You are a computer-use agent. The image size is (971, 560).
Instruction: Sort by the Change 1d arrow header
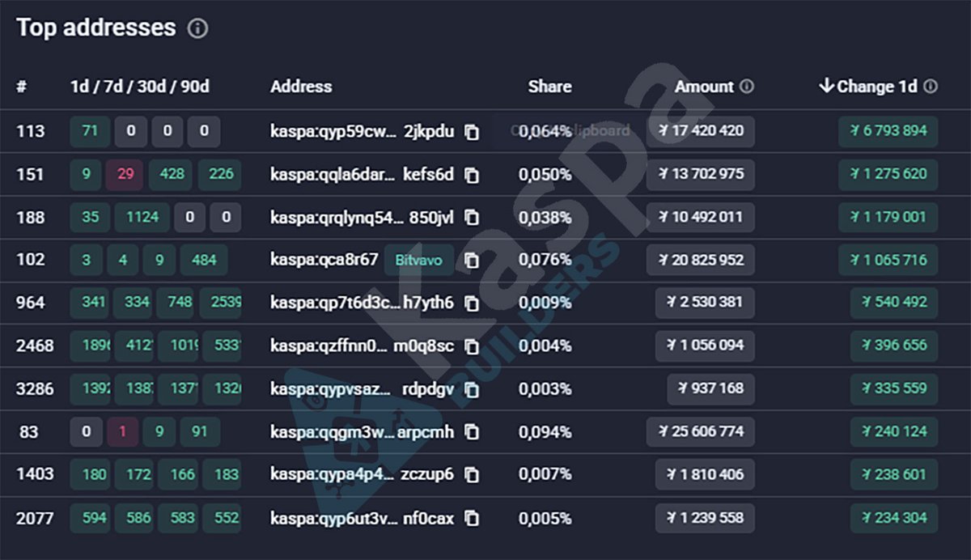click(x=867, y=87)
